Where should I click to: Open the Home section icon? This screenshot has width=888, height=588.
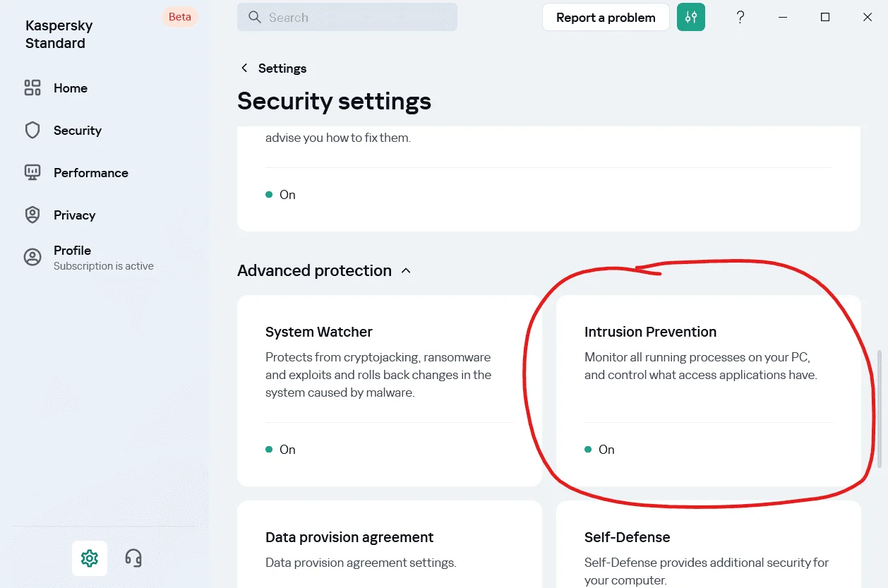point(32,88)
